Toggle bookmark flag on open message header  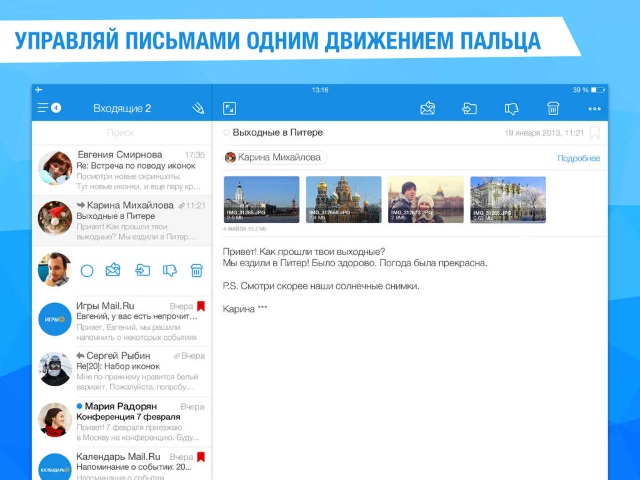595,133
